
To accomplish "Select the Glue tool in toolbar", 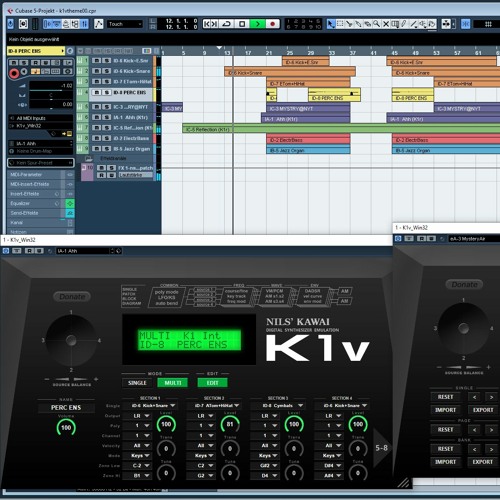I will [358, 24].
